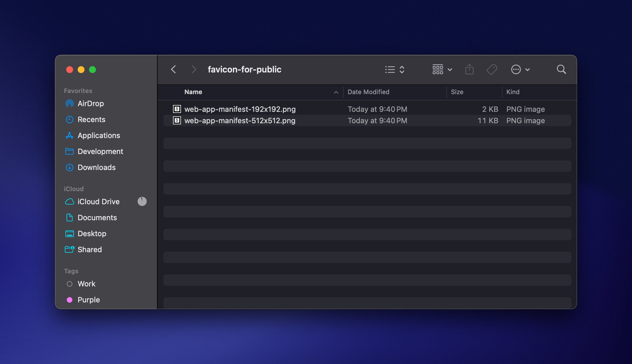Screen dimensions: 632x364
Task: Open the More actions ellipsis menu
Action: pyautogui.click(x=517, y=69)
